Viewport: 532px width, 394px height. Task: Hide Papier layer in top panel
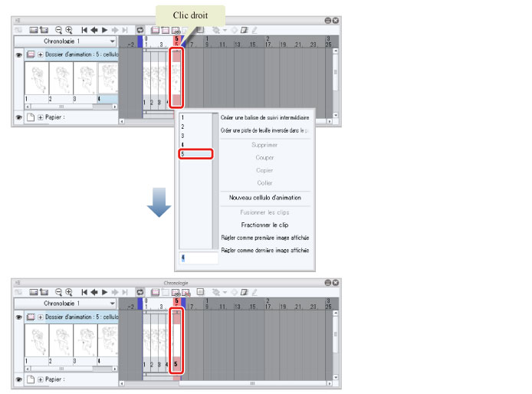(x=18, y=117)
